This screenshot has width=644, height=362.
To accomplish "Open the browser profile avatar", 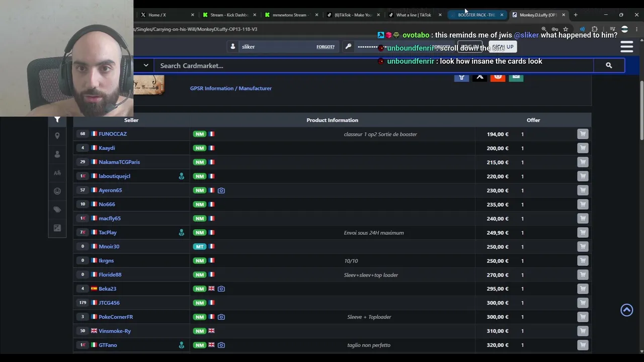I will click(624, 29).
